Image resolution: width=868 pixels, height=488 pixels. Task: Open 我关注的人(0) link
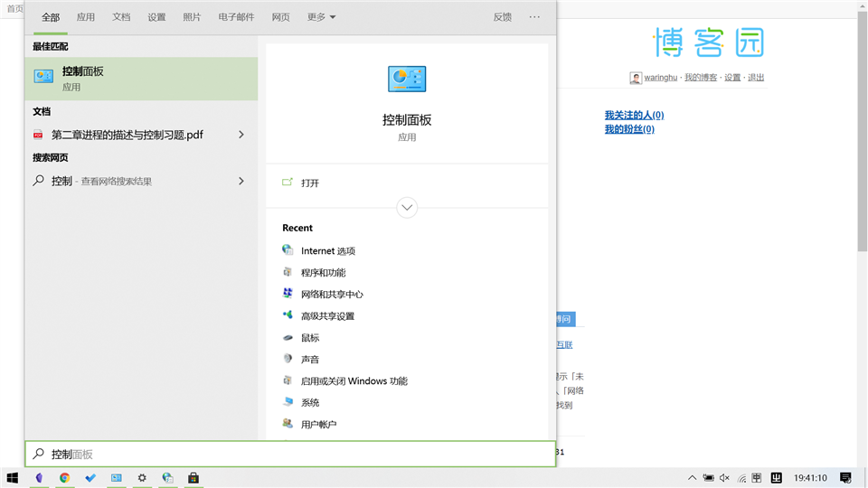(x=634, y=115)
